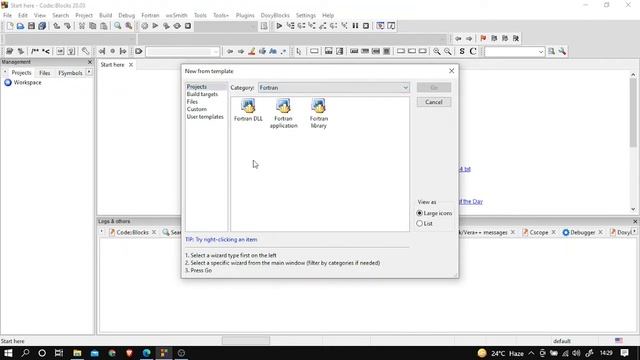Click the Break debugger pause icon
This screenshot has width=640, height=360.
point(355,26)
